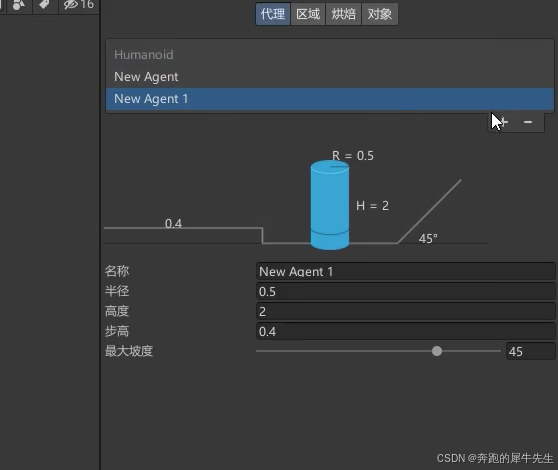The width and height of the screenshot is (558, 470).
Task: Switch to the 区域 tab
Action: coord(308,14)
